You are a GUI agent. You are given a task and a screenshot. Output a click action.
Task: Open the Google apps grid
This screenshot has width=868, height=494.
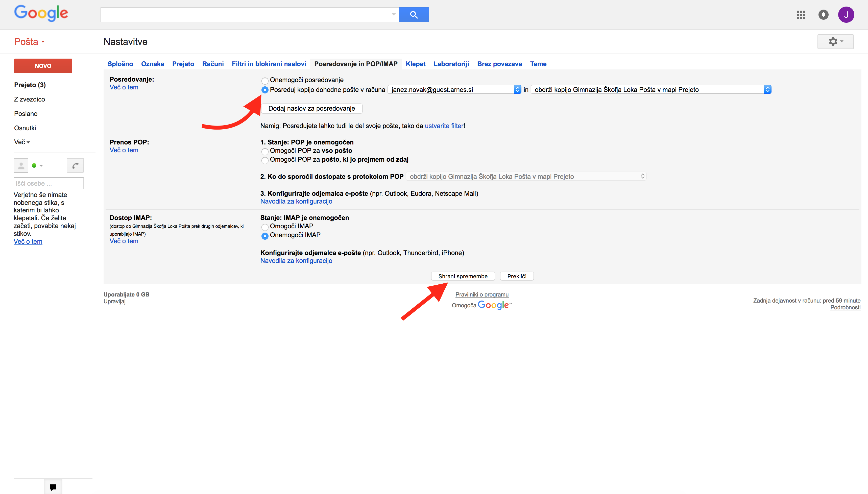coord(801,15)
